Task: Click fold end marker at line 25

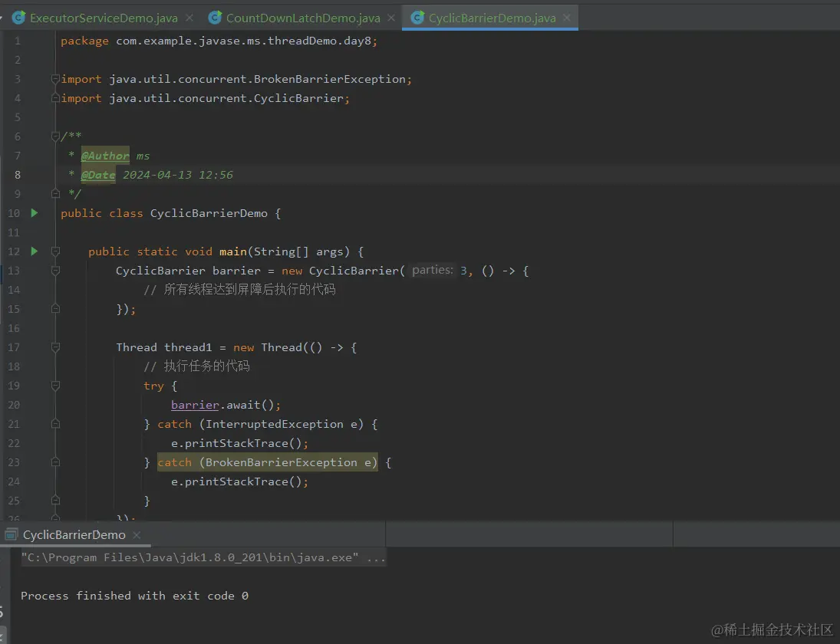Action: (x=55, y=501)
